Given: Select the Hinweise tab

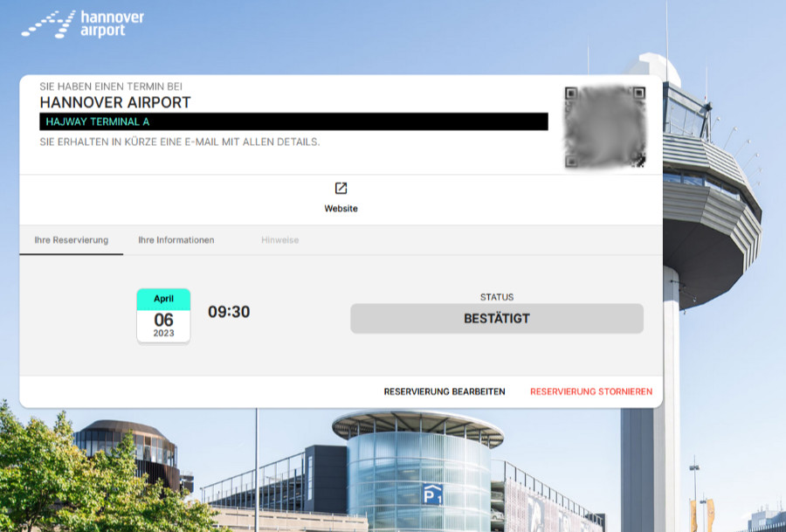Looking at the screenshot, I should (x=279, y=240).
